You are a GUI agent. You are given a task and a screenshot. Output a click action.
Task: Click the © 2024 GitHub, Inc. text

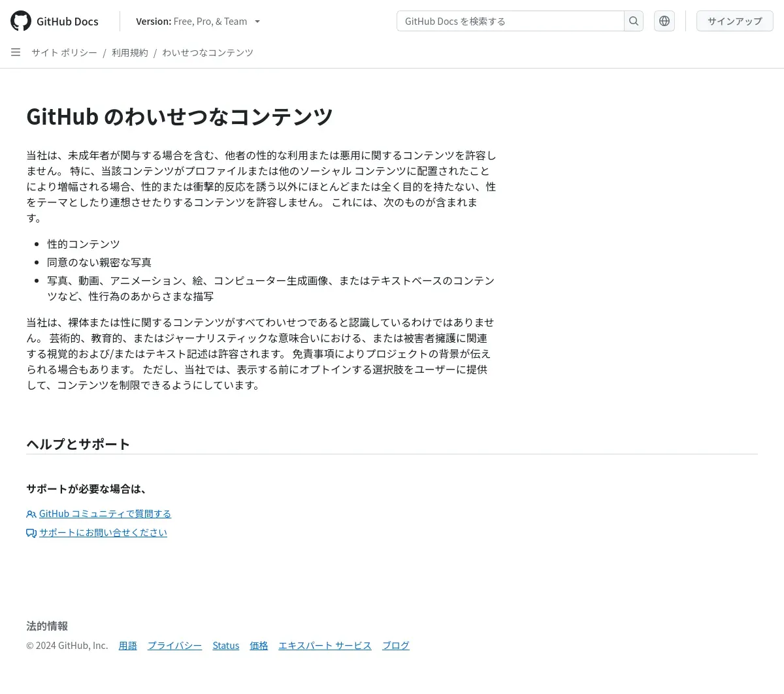click(67, 646)
